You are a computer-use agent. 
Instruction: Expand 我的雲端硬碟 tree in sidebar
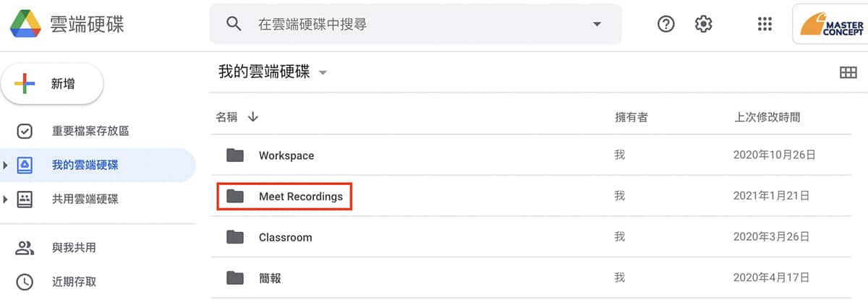click(x=6, y=166)
